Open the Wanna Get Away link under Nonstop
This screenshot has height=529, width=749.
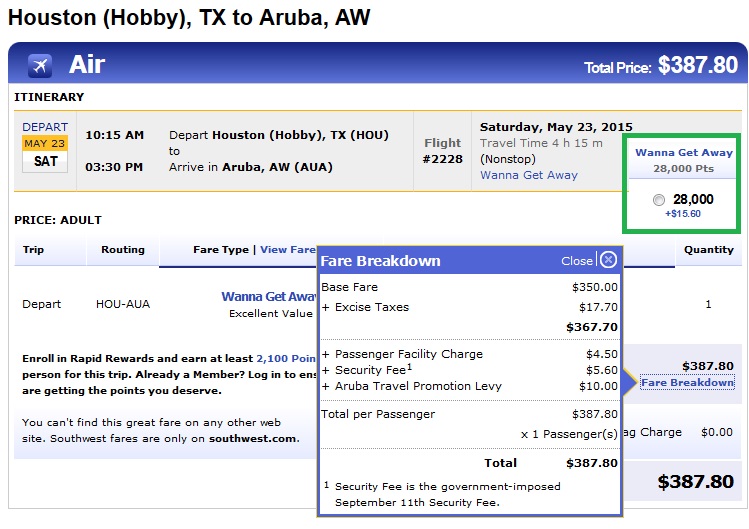(528, 175)
